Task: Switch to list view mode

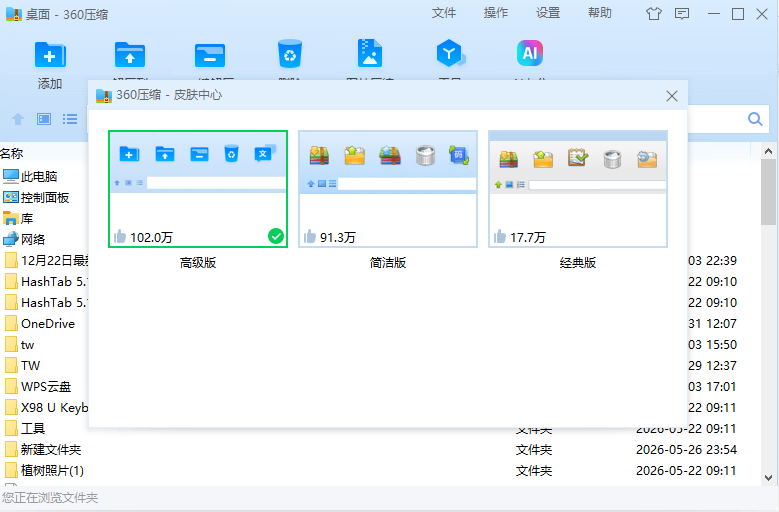Action: pos(70,119)
